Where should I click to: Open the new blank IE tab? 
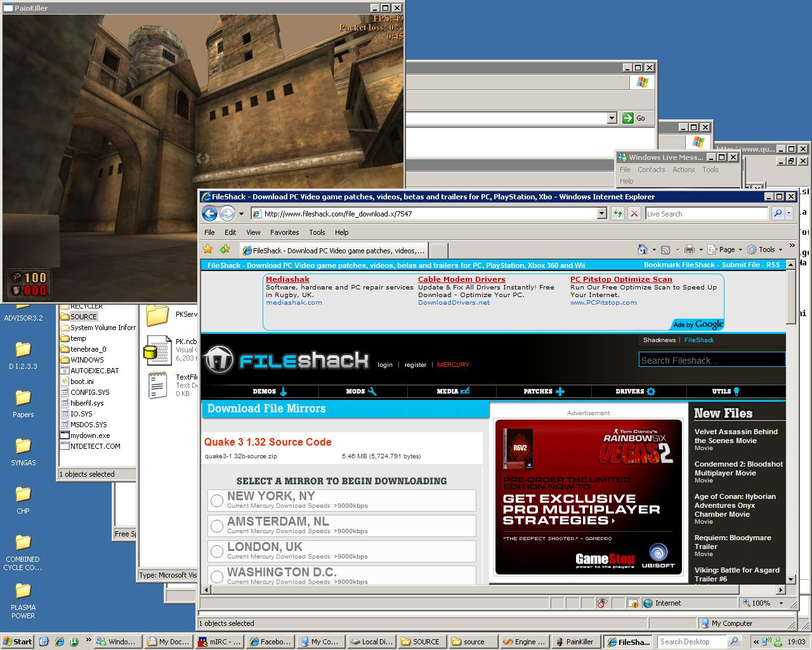click(438, 250)
